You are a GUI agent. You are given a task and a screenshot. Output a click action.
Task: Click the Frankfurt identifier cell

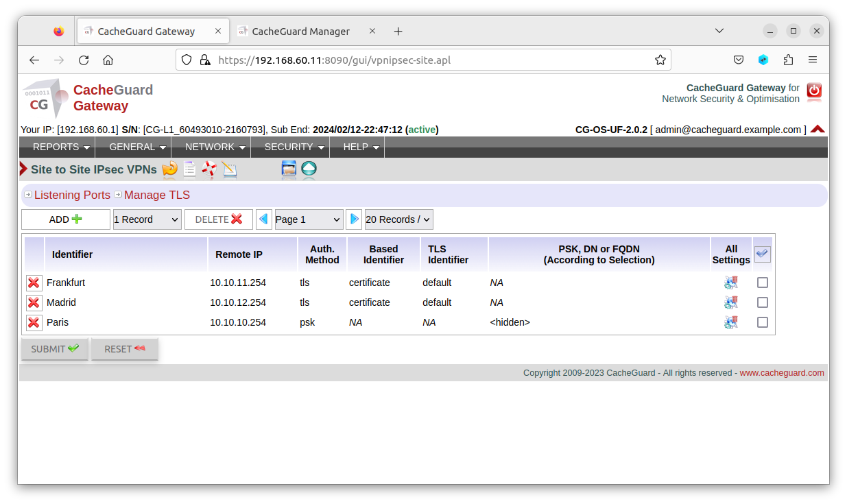pyautogui.click(x=66, y=283)
